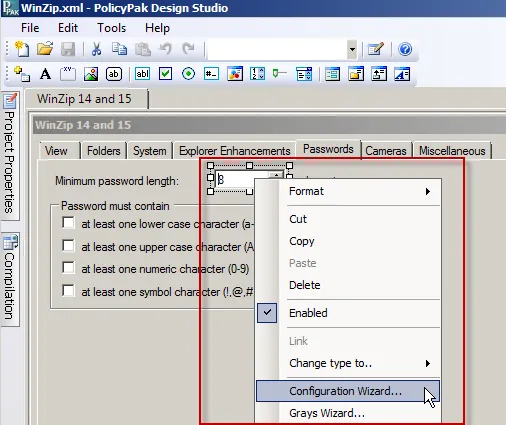506x425 pixels.
Task: Select the color picker control tool
Action: tap(235, 74)
